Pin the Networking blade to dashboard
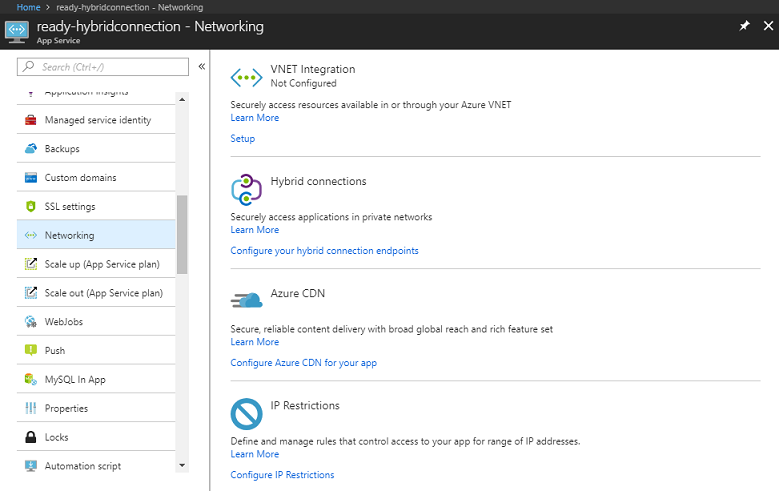The width and height of the screenshot is (779, 491). tap(744, 26)
